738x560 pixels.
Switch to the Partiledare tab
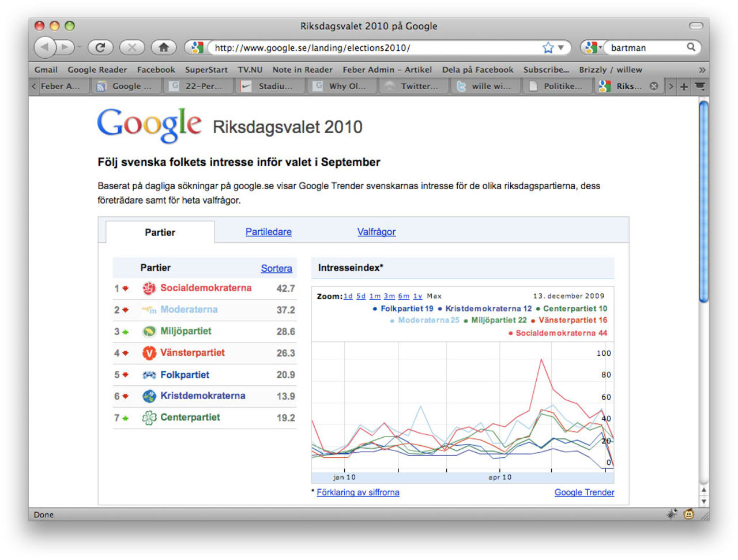tap(269, 232)
